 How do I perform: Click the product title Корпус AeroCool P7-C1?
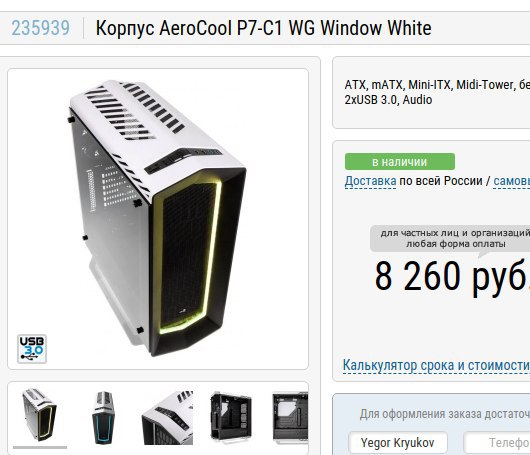click(x=263, y=28)
